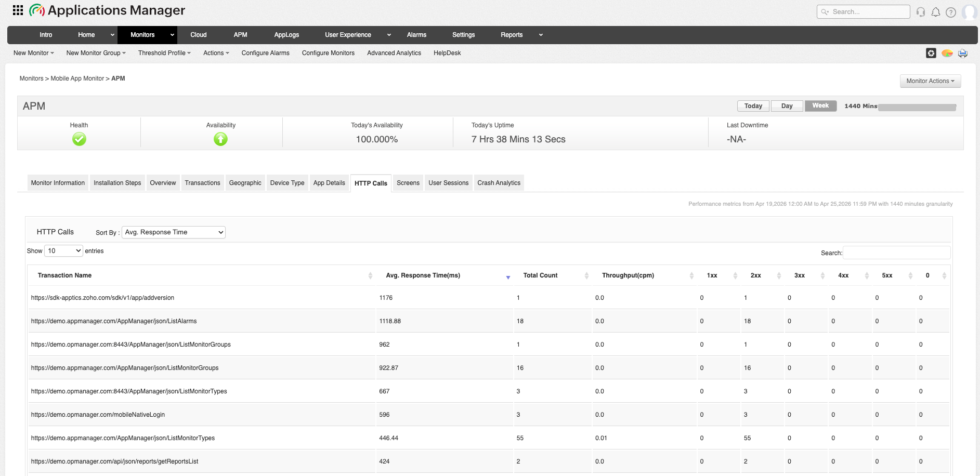The width and height of the screenshot is (980, 476).
Task: Expand the Reports tab dropdown arrow
Action: tap(541, 35)
